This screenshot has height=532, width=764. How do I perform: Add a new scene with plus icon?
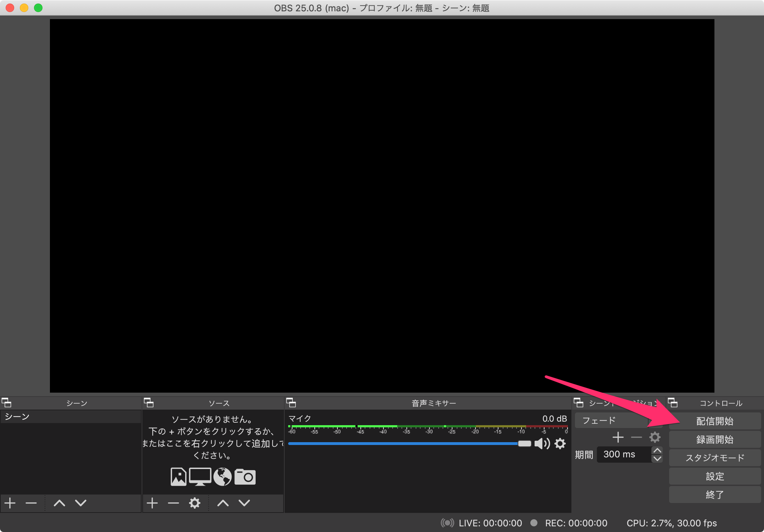pos(10,503)
